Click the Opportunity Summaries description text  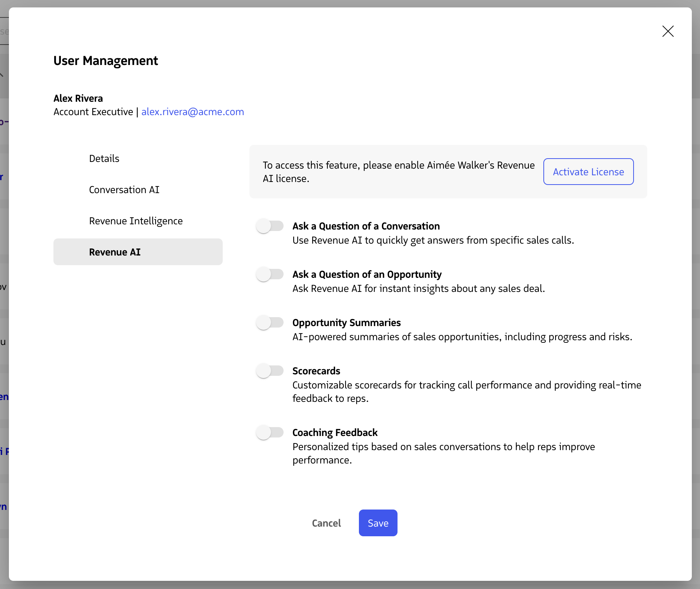point(462,337)
